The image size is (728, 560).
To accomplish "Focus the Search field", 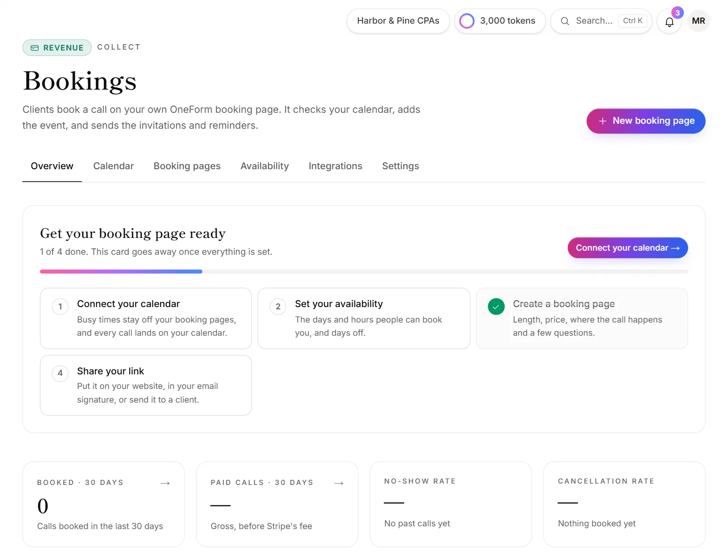I will tap(602, 21).
